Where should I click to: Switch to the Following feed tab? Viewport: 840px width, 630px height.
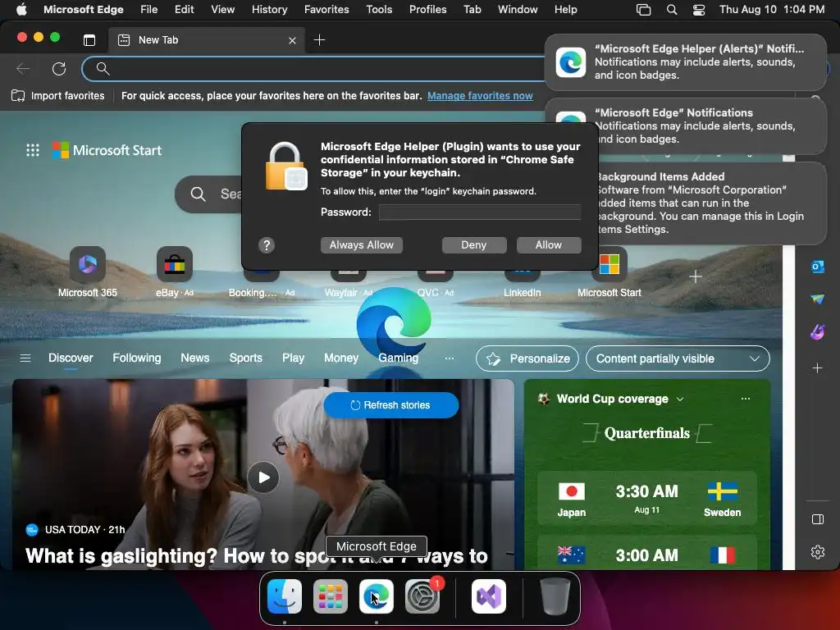(x=137, y=358)
